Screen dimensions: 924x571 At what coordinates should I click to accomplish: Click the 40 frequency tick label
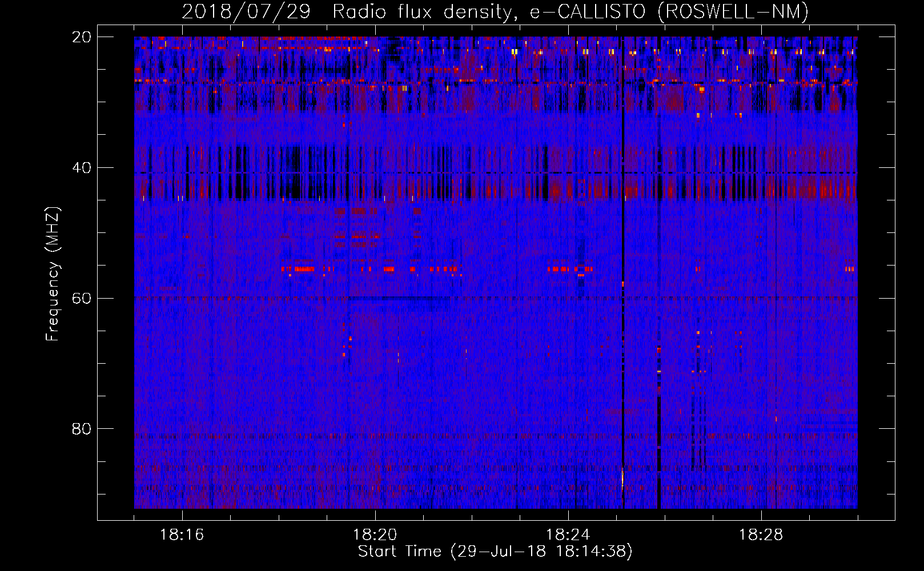tap(82, 168)
